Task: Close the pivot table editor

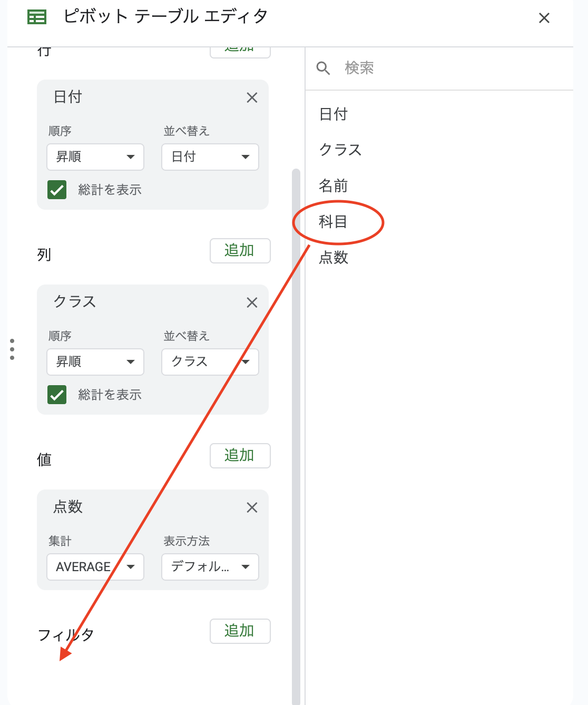Action: tap(544, 17)
